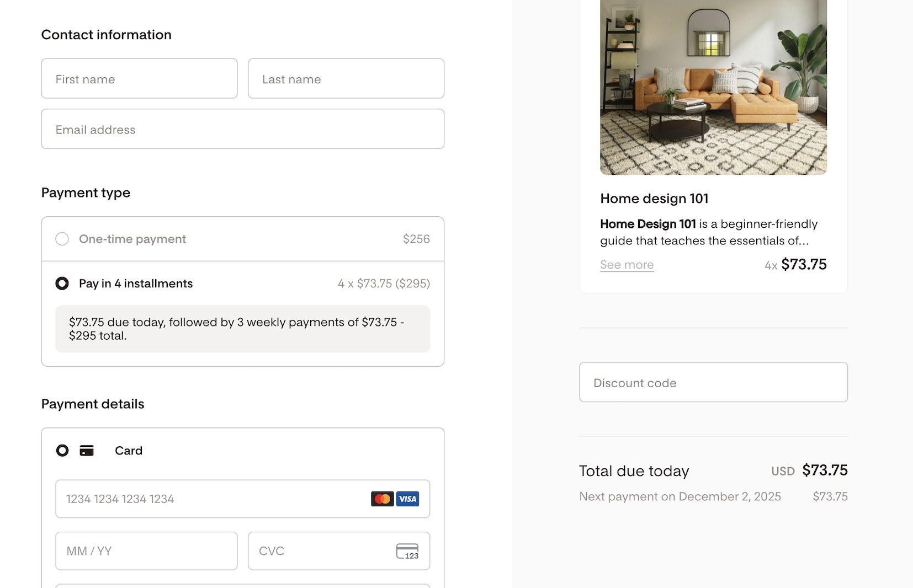Choose Pay in 4 installments radio
This screenshot has width=913, height=588.
click(62, 284)
